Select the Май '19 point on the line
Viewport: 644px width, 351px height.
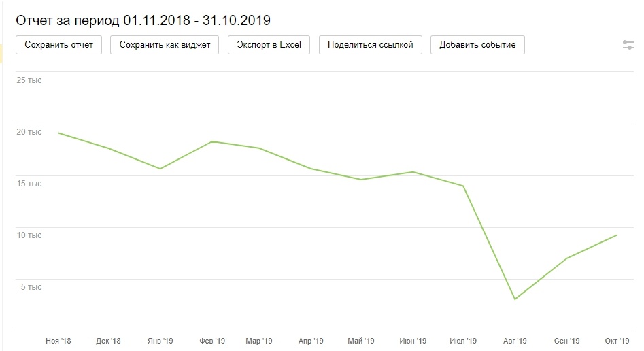[361, 180]
